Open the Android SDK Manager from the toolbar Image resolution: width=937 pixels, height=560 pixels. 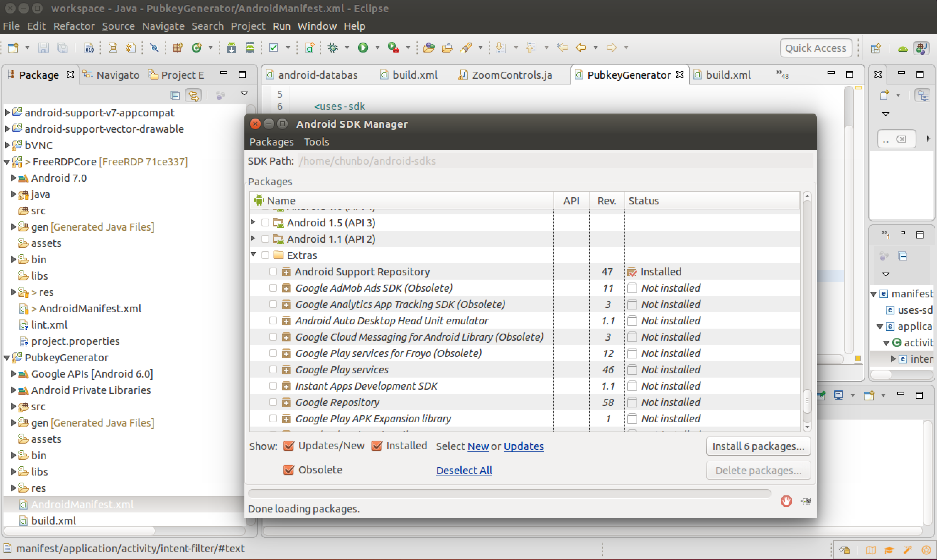pyautogui.click(x=231, y=48)
